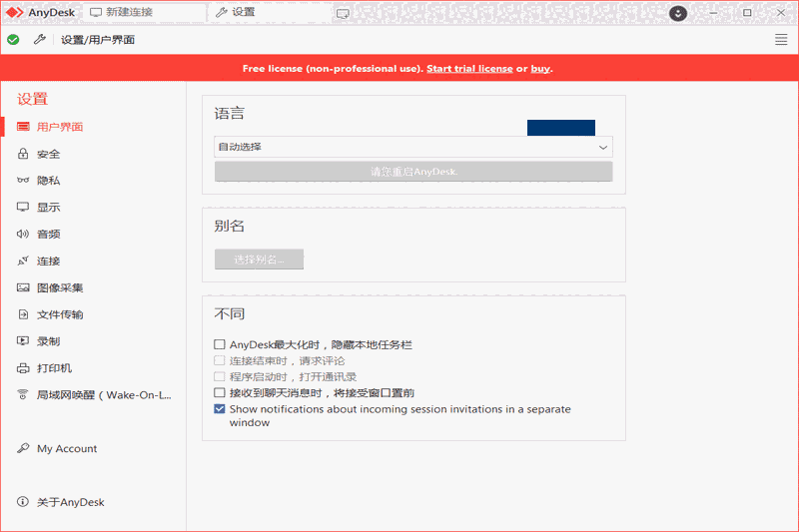Click the info icon beside 关于AnyDesk

pos(23,502)
